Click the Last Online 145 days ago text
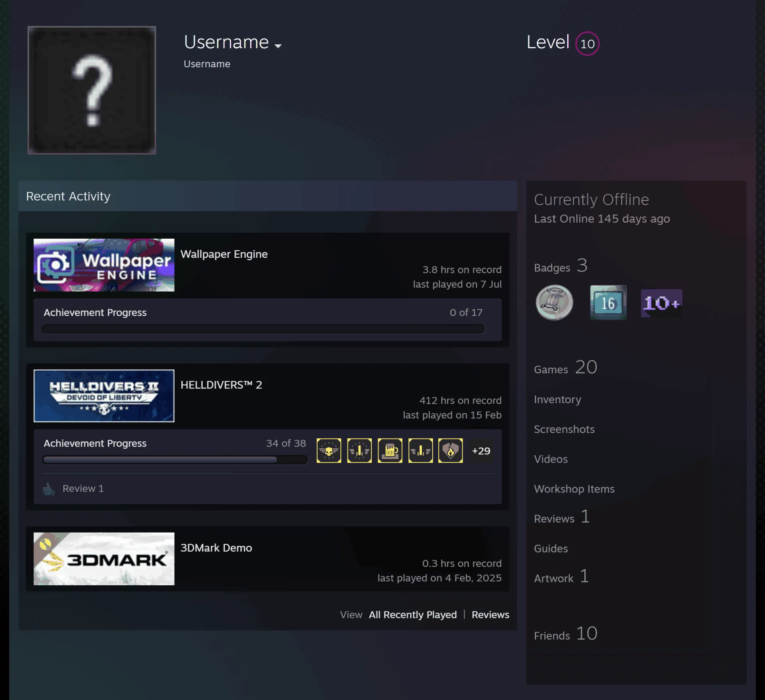This screenshot has height=700, width=765. click(602, 219)
